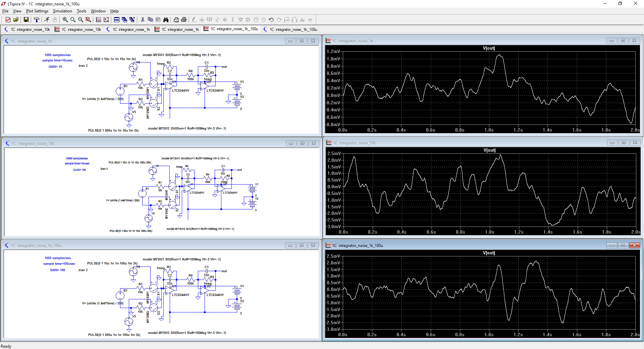Viewport: 644px width, 349px height.
Task: Click the Run simulation icon
Action: (47, 20)
